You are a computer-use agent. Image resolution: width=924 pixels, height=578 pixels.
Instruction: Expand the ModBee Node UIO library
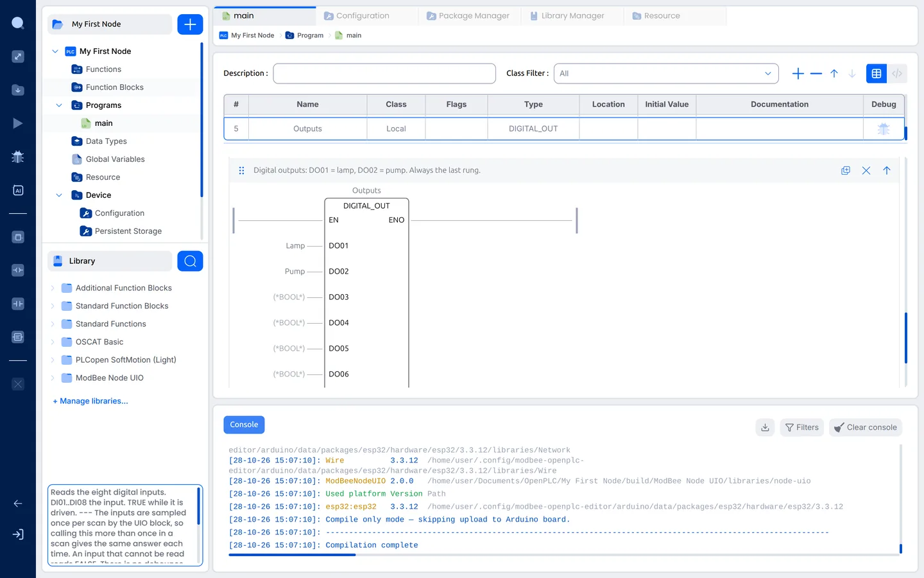coord(53,378)
